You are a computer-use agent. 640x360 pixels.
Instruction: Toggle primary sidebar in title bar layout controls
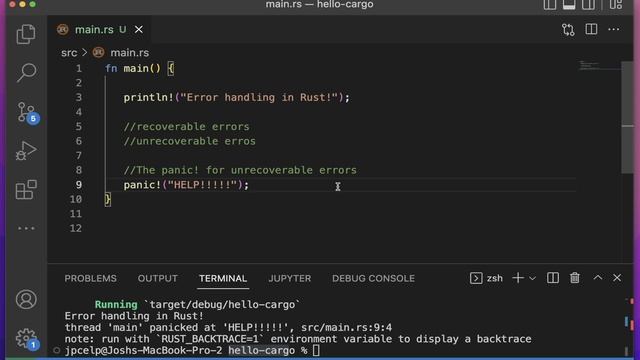pos(550,4)
